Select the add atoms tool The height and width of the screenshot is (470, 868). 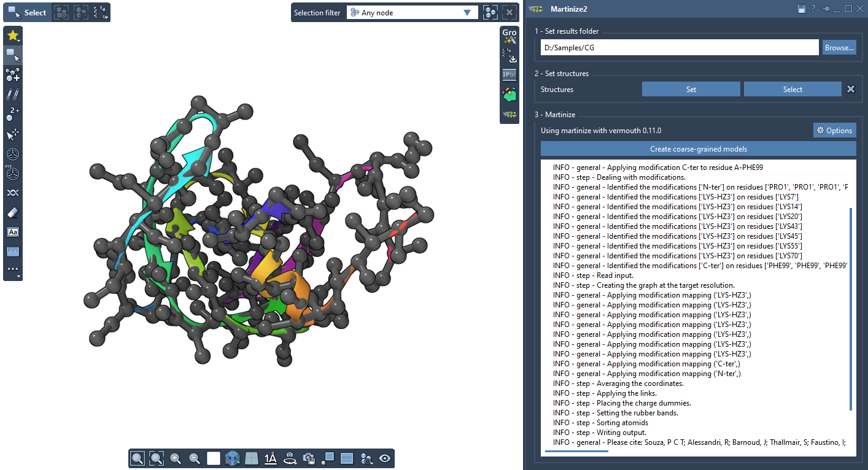point(13,75)
